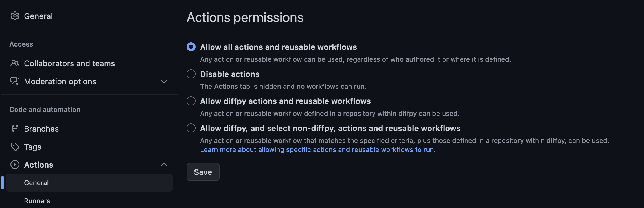Viewport: 644px width, 208px height.
Task: Click the Moderation options chat icon
Action: pos(15,81)
